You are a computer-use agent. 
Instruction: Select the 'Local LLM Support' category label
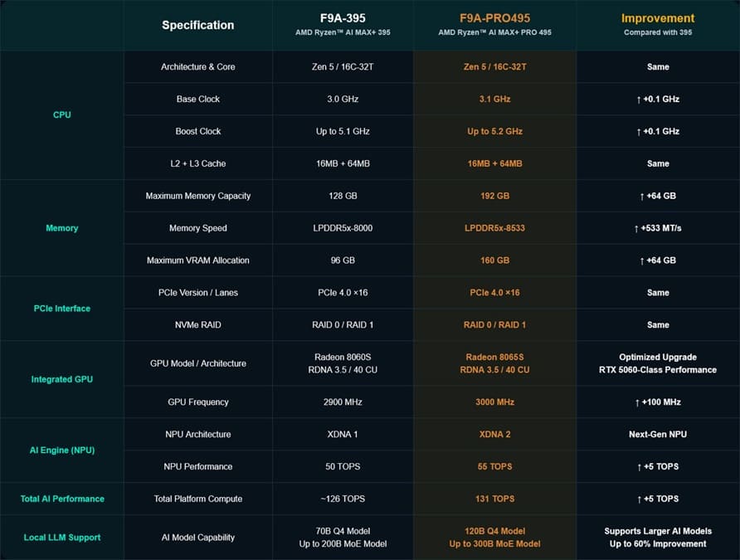click(62, 538)
